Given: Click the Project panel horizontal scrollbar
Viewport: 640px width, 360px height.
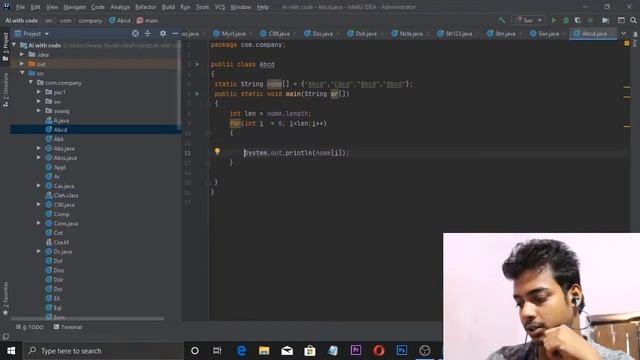Looking at the screenshot, I should click(87, 318).
